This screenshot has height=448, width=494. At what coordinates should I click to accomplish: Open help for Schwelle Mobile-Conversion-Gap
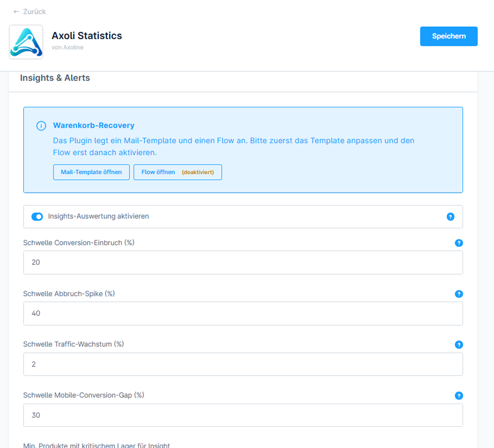click(459, 396)
